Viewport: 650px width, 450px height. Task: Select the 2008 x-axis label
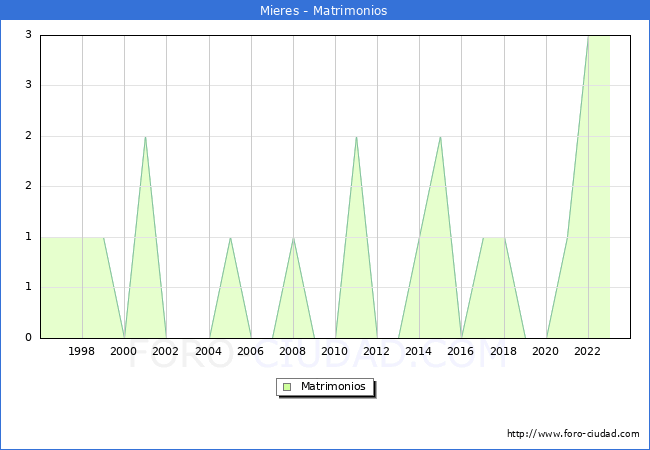(292, 351)
